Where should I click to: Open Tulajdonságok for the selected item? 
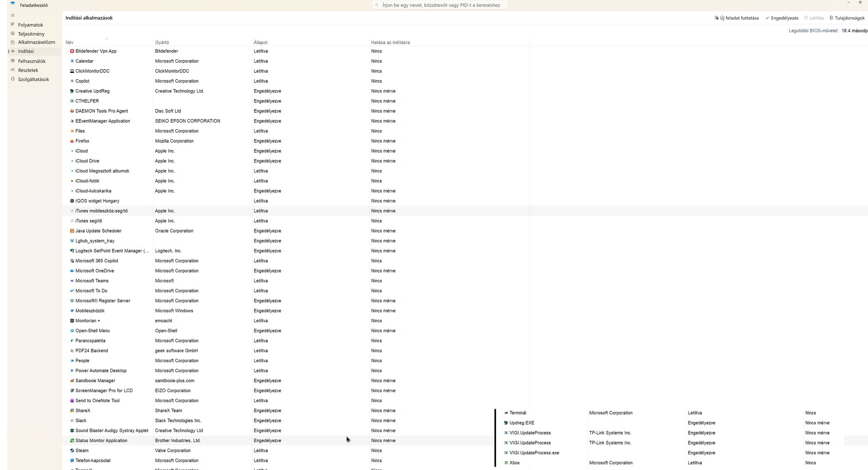pyautogui.click(x=847, y=18)
